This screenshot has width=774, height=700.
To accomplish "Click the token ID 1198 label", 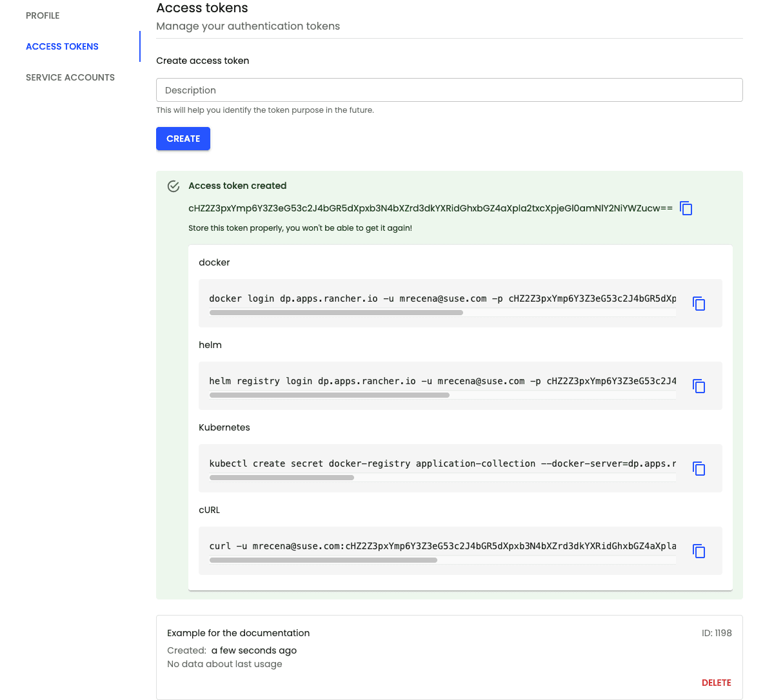I will [717, 633].
